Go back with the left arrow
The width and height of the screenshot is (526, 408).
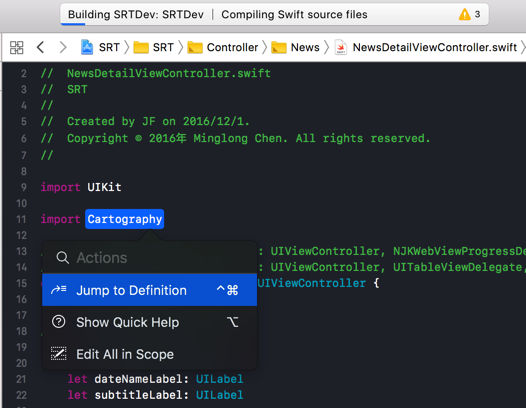[x=40, y=47]
